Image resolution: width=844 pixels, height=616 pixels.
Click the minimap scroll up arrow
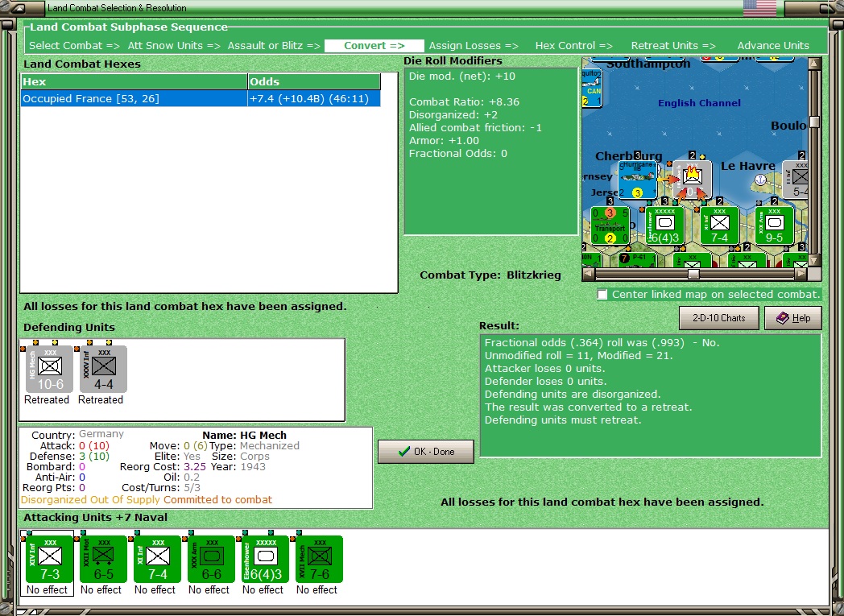(815, 64)
